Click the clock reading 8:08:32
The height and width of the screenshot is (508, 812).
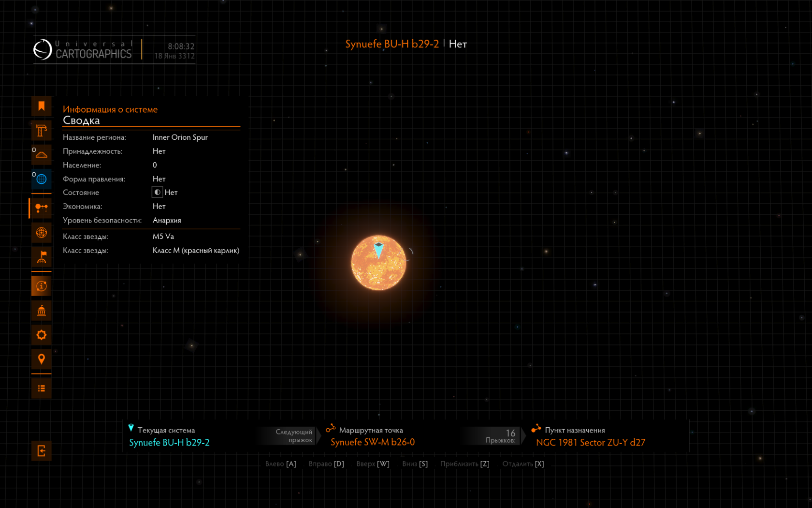(181, 46)
